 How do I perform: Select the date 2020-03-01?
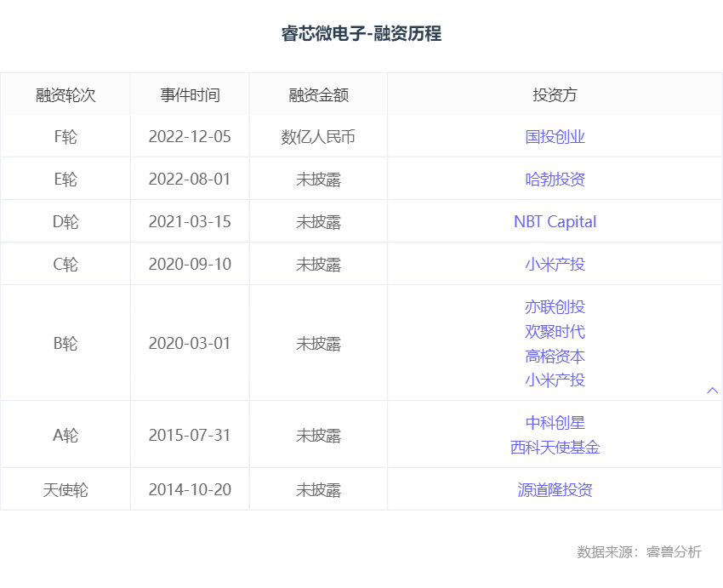tap(190, 344)
